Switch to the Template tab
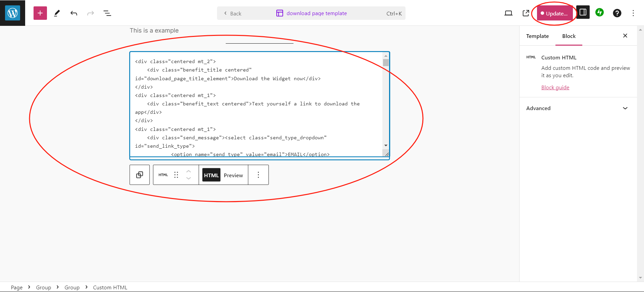The image size is (644, 292). [537, 36]
